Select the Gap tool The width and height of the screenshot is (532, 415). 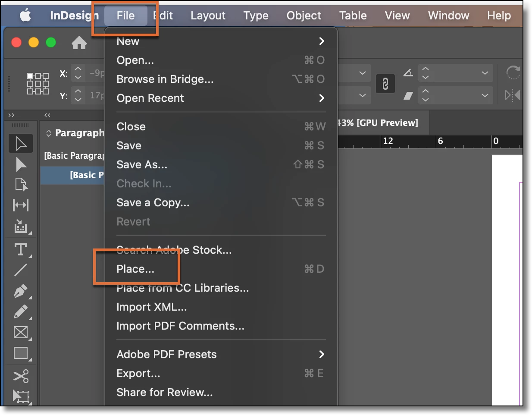tap(21, 205)
